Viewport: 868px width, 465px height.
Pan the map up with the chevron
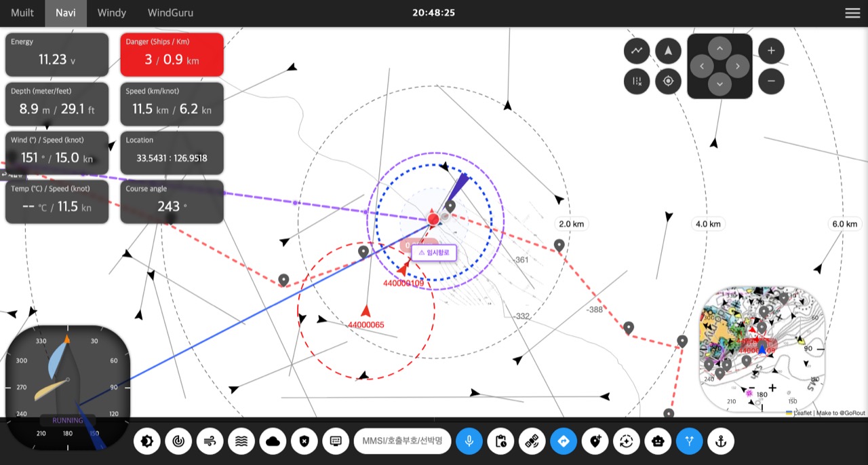719,48
